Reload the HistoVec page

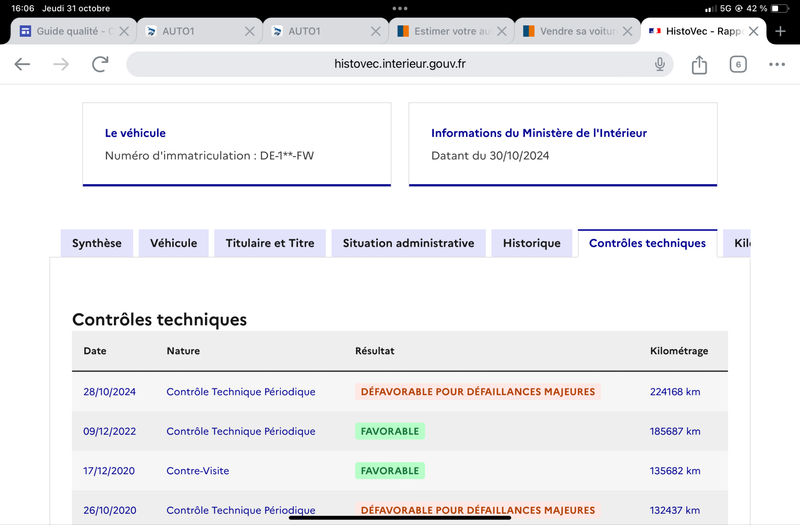pos(100,64)
